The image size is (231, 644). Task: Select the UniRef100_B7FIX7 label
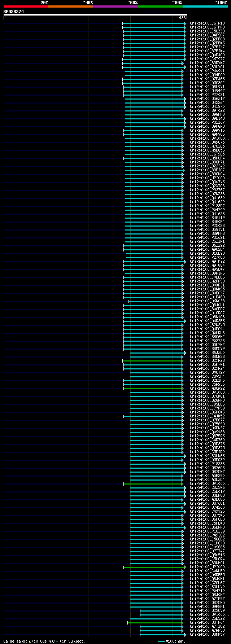point(207,47)
